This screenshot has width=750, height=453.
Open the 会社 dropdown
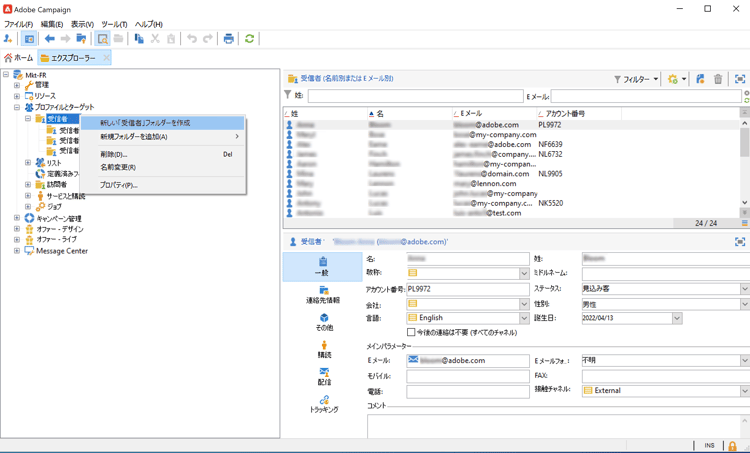(x=524, y=304)
